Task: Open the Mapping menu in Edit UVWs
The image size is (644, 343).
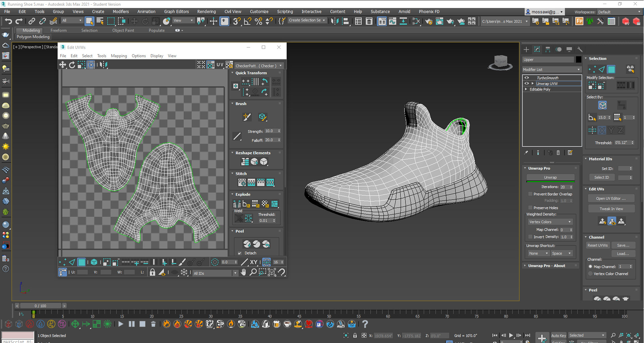Action: pyautogui.click(x=119, y=56)
